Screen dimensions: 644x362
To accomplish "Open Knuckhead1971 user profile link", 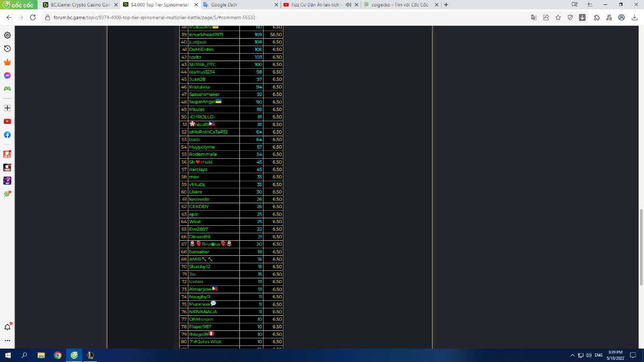I will coord(206,34).
